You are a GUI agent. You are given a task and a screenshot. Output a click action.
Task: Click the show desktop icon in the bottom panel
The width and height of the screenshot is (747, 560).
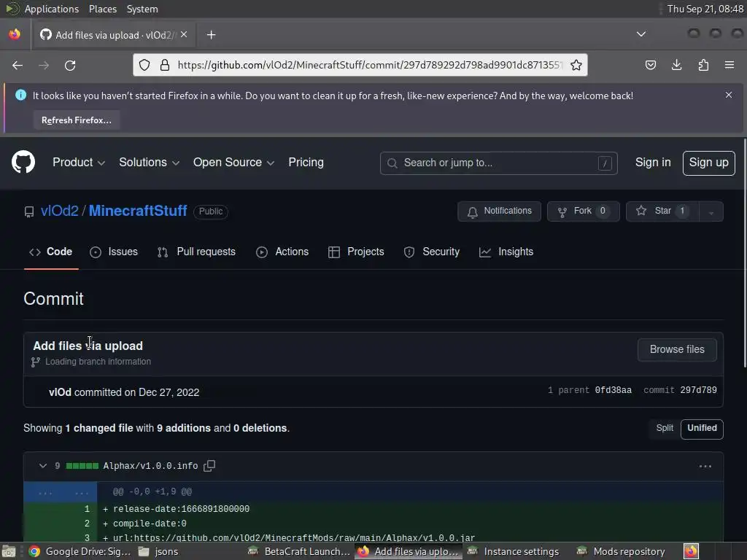pyautogui.click(x=9, y=551)
